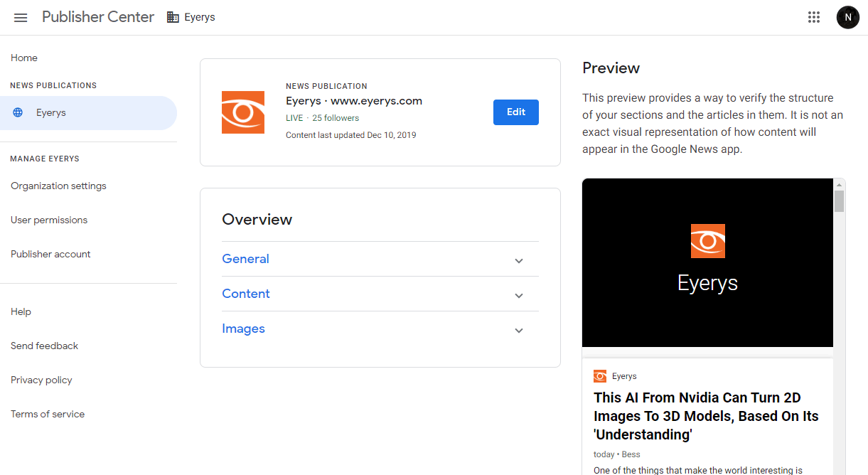Viewport: 868px width, 475px height.
Task: Open Terms of service
Action: tap(48, 414)
